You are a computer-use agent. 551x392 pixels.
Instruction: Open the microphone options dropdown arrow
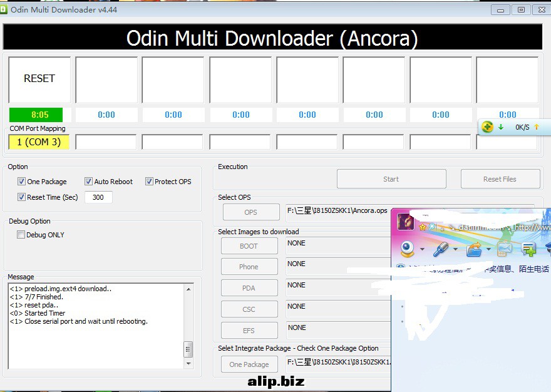click(455, 249)
